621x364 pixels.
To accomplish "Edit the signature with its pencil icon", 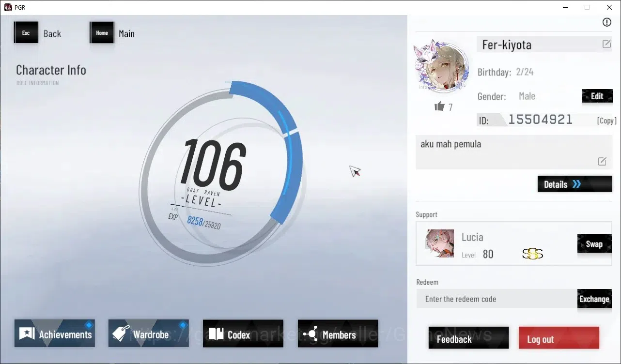I will pyautogui.click(x=602, y=161).
